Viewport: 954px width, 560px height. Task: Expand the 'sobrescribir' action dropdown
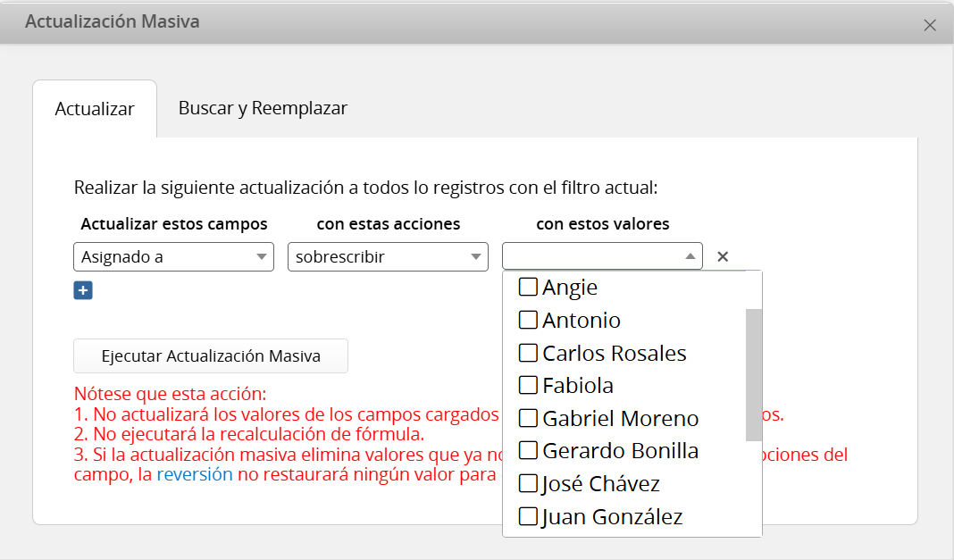pyautogui.click(x=388, y=257)
